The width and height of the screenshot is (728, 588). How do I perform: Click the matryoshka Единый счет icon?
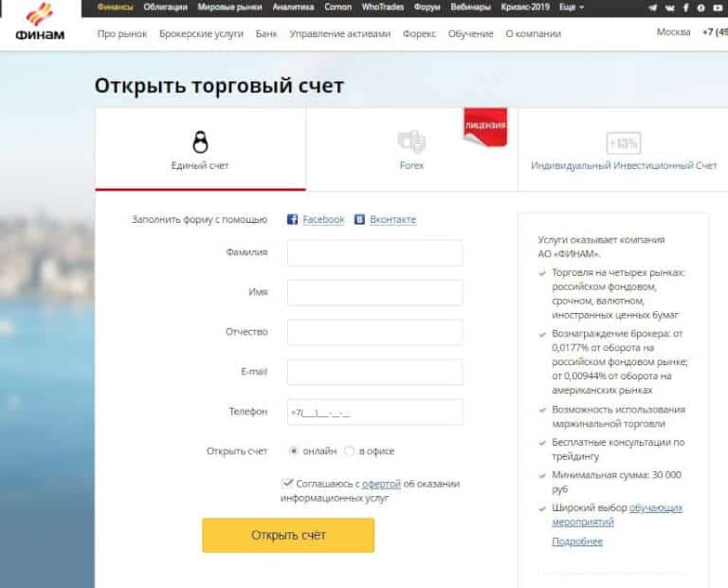click(x=200, y=141)
